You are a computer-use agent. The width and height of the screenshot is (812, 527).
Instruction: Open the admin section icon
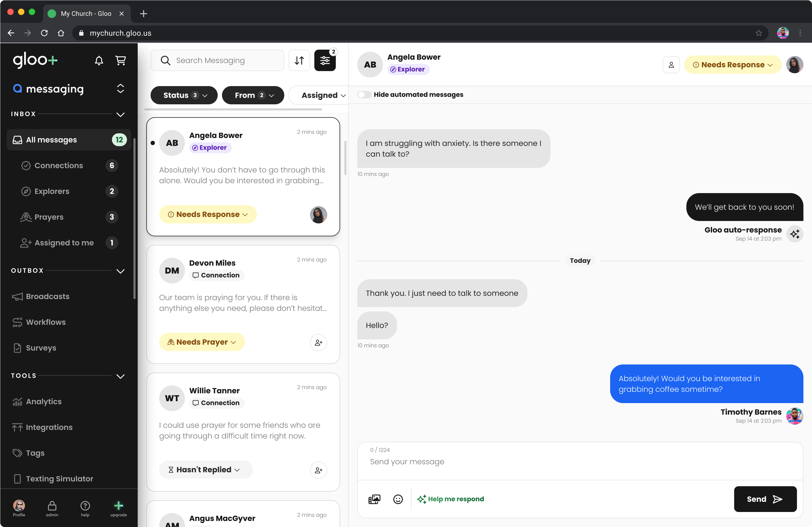52,508
